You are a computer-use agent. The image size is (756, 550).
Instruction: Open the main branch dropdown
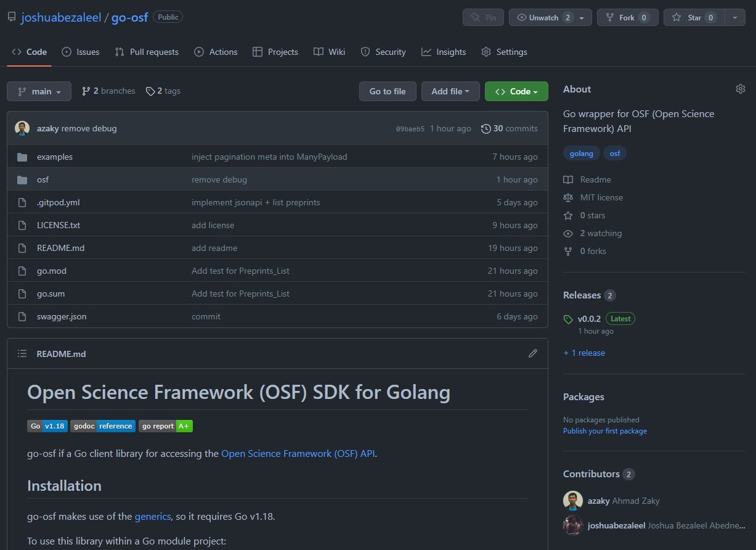(x=39, y=91)
